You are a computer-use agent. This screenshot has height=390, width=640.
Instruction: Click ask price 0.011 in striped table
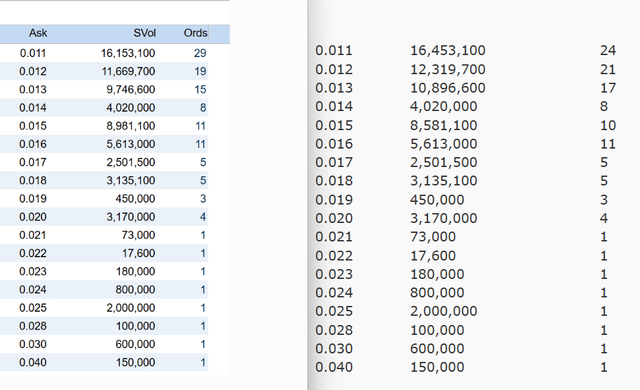[33, 53]
